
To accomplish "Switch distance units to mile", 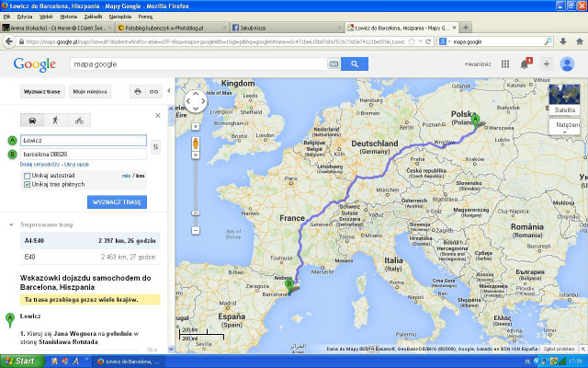I will point(126,176).
